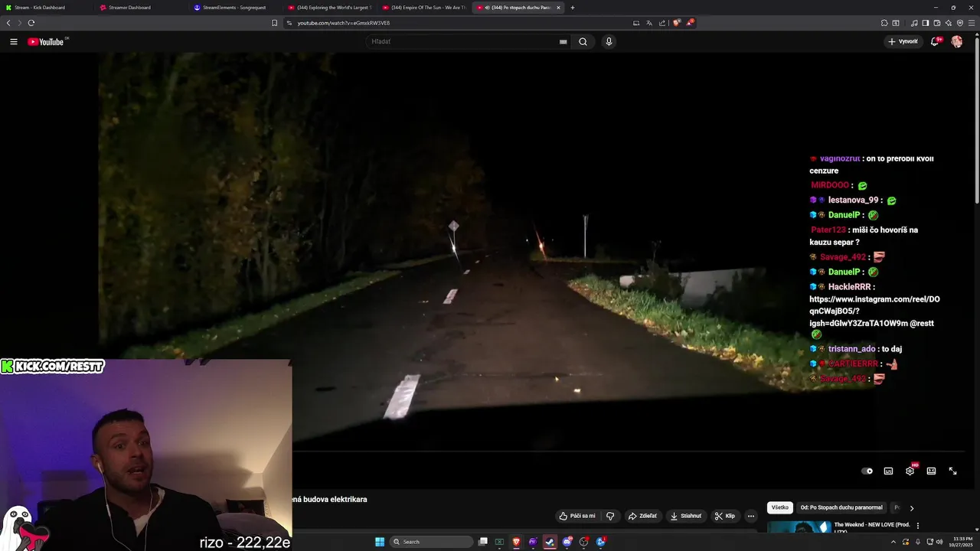Click the YouTube search magnifier button
This screenshot has width=980, height=551.
click(x=583, y=41)
